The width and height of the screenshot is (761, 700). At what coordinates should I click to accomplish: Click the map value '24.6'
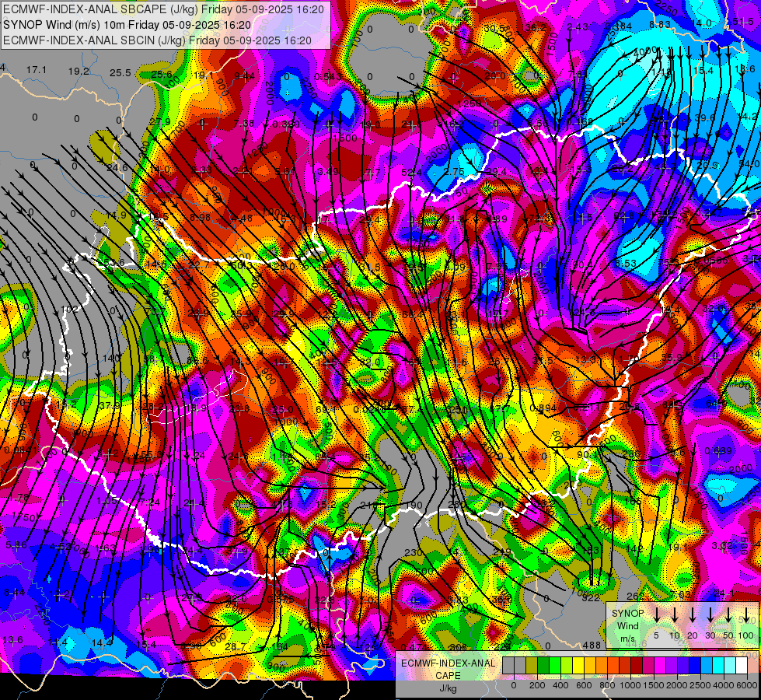point(117,167)
